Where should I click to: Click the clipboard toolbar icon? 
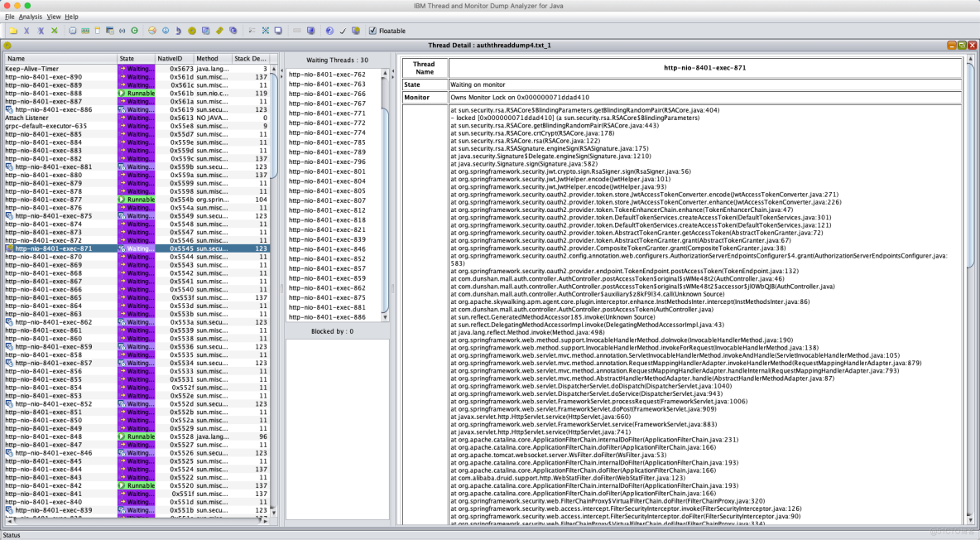pyautogui.click(x=97, y=31)
